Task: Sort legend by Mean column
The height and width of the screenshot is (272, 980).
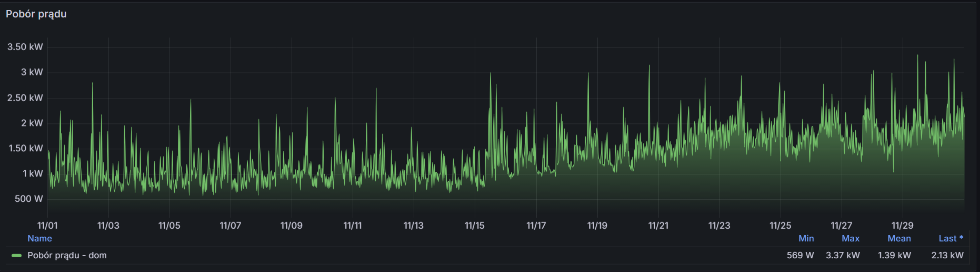Action: (x=898, y=239)
